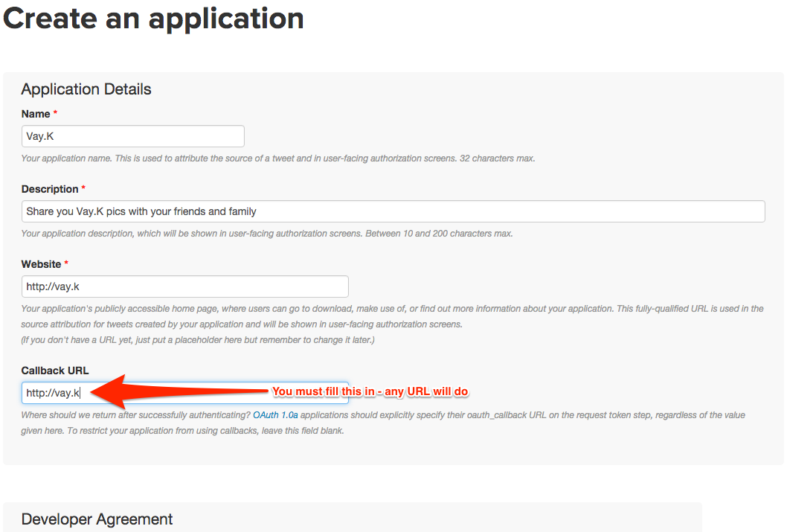
Task: Click the required asterisk next to Description
Action: [x=83, y=188]
